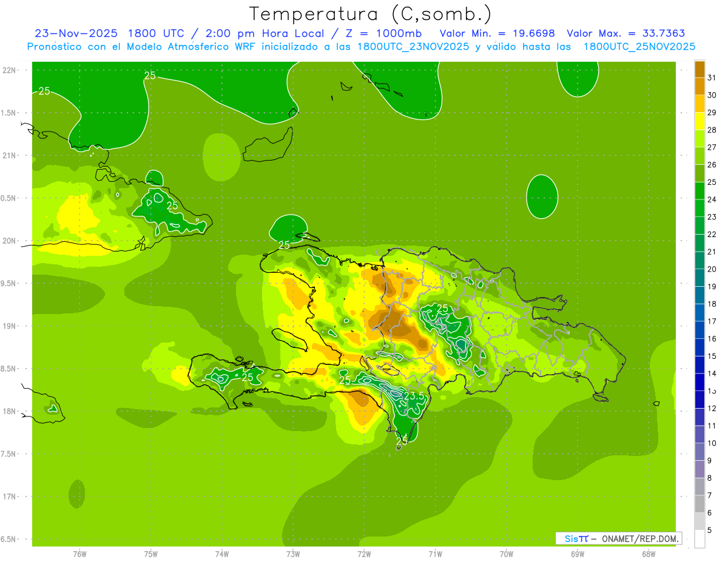Pick legend swatch between 5 and 6
728x562 pixels.
(x=700, y=521)
